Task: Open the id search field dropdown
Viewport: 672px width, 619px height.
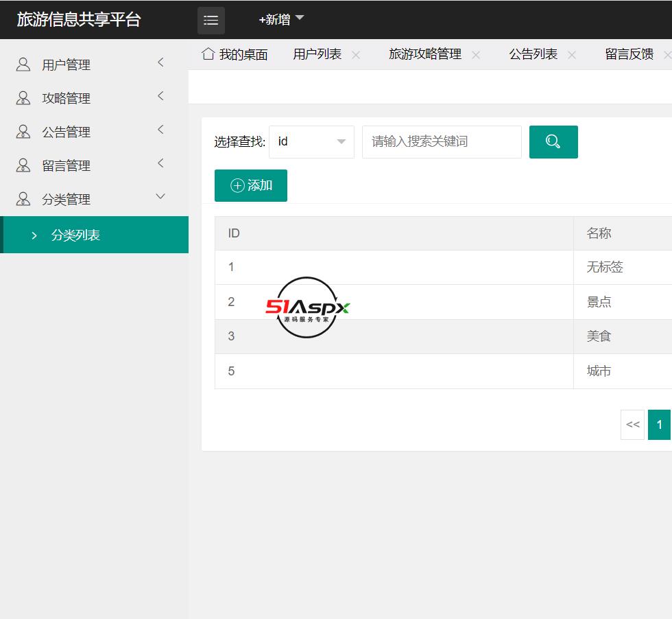Action: pyautogui.click(x=311, y=142)
